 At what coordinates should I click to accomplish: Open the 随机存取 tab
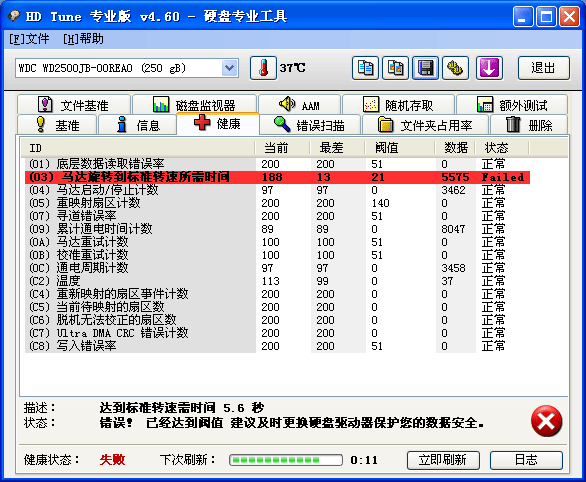pos(398,105)
